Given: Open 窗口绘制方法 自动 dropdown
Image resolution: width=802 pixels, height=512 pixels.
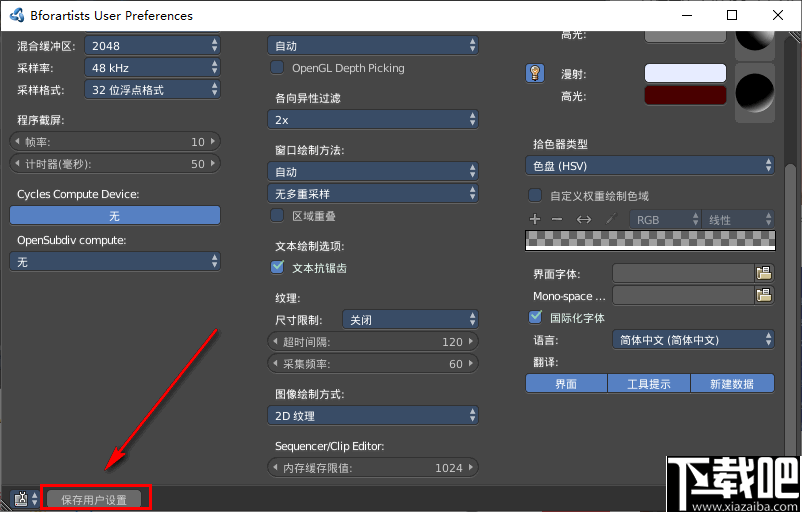Looking at the screenshot, I should click(x=373, y=171).
